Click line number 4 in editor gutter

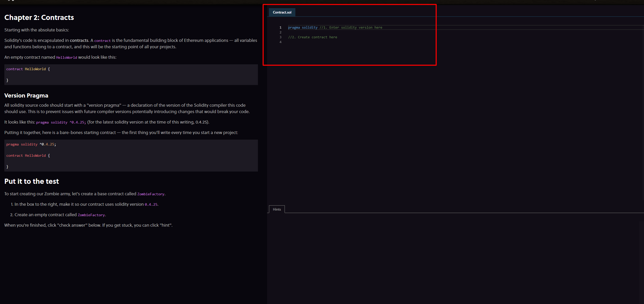(280, 42)
